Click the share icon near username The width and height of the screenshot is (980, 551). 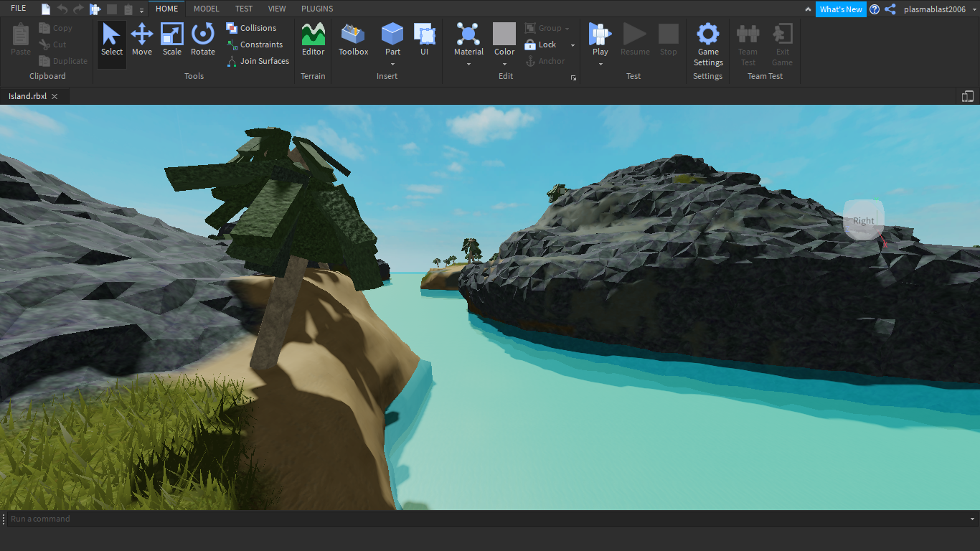pyautogui.click(x=890, y=9)
